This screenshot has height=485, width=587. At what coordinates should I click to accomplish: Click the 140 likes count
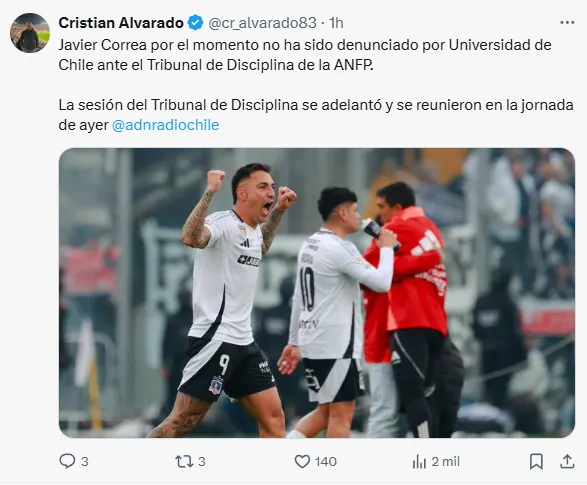326,461
